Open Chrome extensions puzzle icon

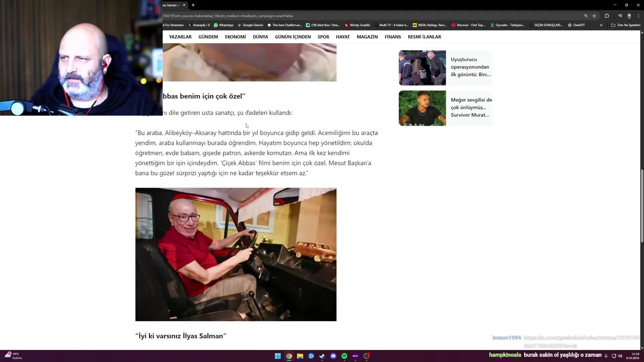point(607,16)
